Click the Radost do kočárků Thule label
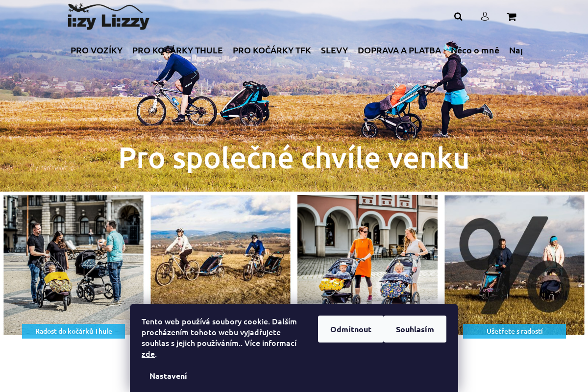This screenshot has width=588, height=392. tap(73, 331)
